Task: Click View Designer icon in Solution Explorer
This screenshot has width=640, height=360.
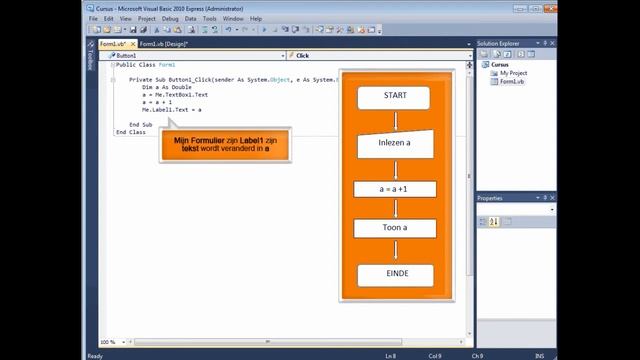Action: 531,54
